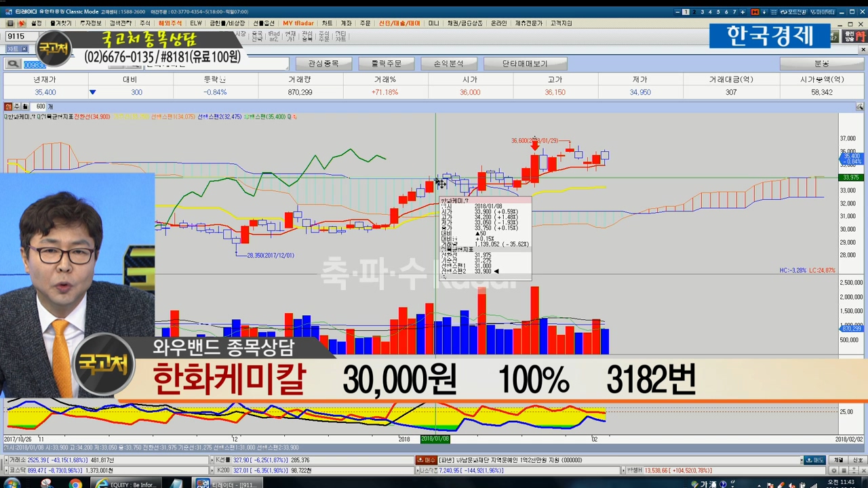Image resolution: width=868 pixels, height=488 pixels.
Task: Click the 600 candle count field
Action: (38, 106)
